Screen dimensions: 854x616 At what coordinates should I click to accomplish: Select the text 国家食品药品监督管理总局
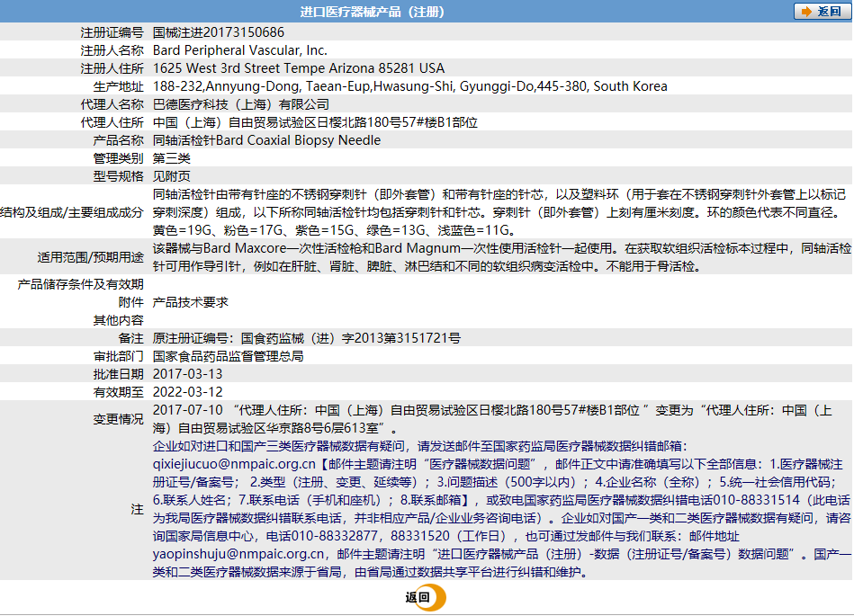point(229,356)
